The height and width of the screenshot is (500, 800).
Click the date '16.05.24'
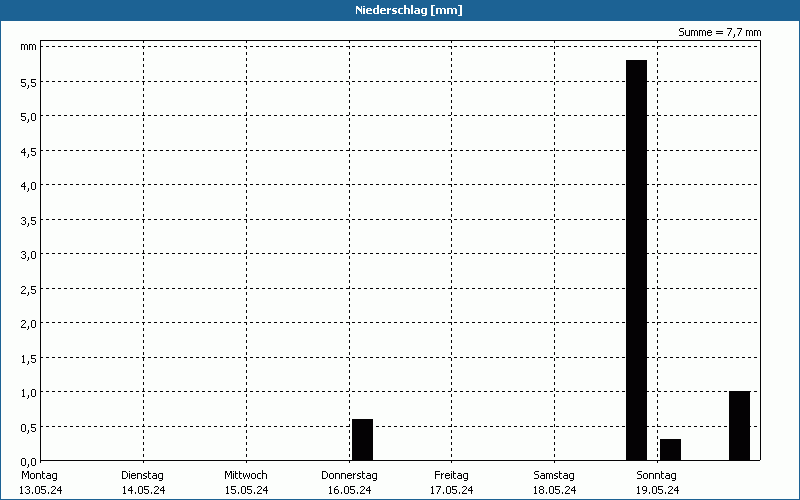point(349,490)
